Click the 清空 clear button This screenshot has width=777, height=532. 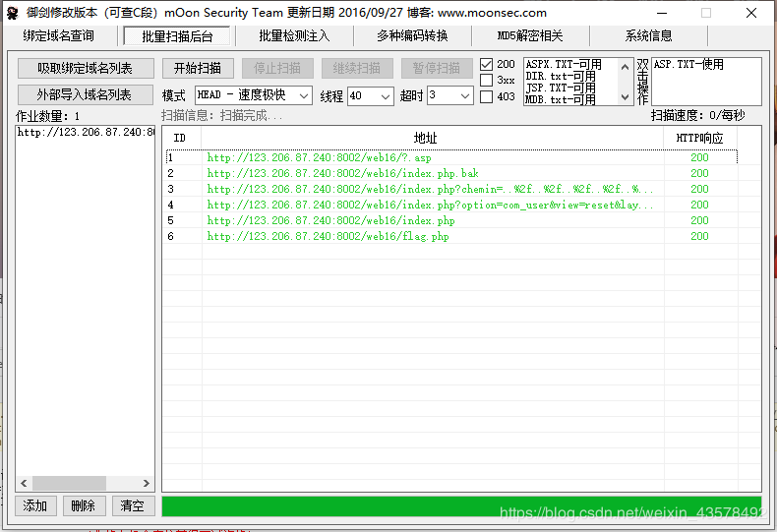(x=133, y=505)
